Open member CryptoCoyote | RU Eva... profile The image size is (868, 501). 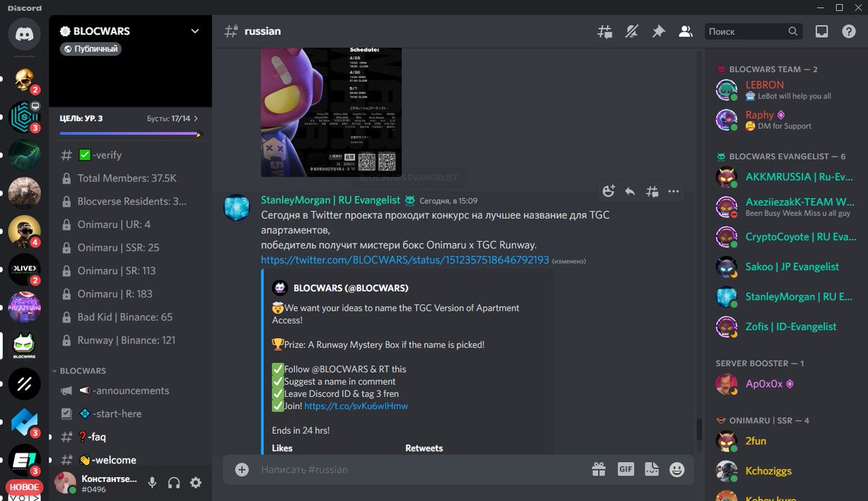784,237
